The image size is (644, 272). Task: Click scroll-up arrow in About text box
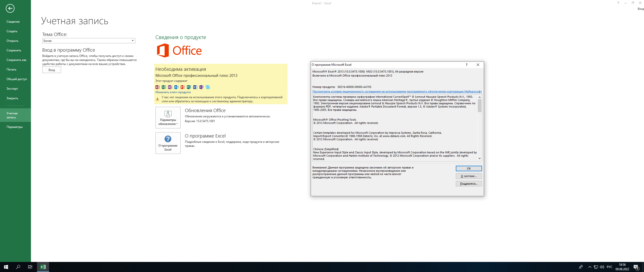tap(479, 97)
